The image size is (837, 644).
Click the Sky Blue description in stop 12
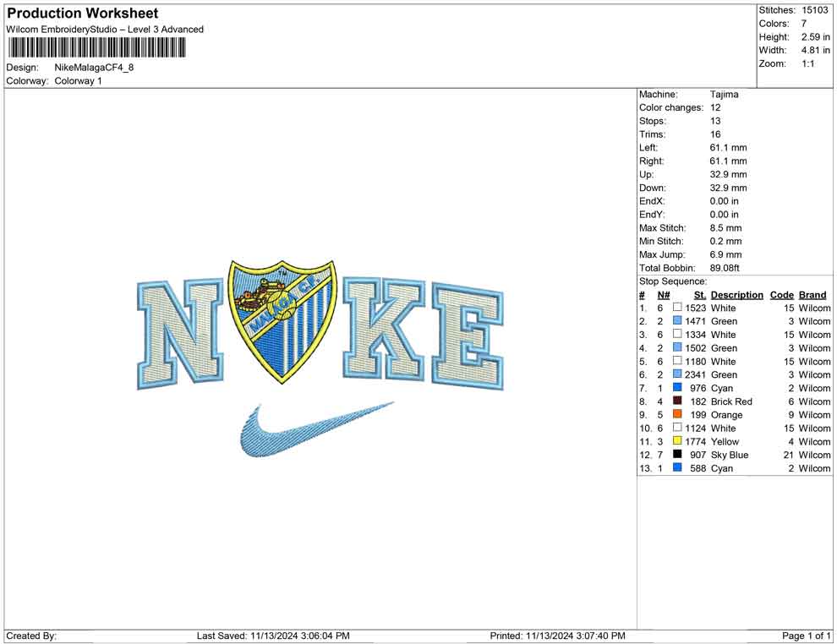pos(730,455)
